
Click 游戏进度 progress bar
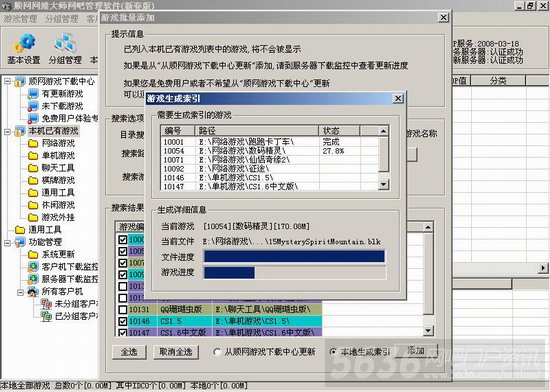click(294, 272)
